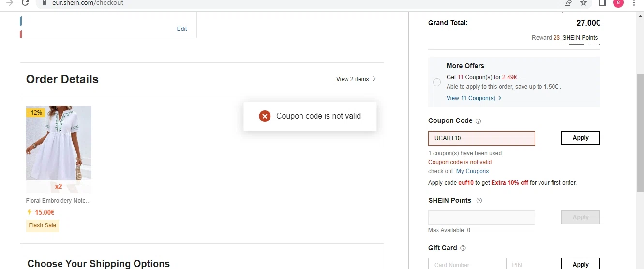Bookmark this page with the star icon
The height and width of the screenshot is (269, 644).
click(584, 3)
